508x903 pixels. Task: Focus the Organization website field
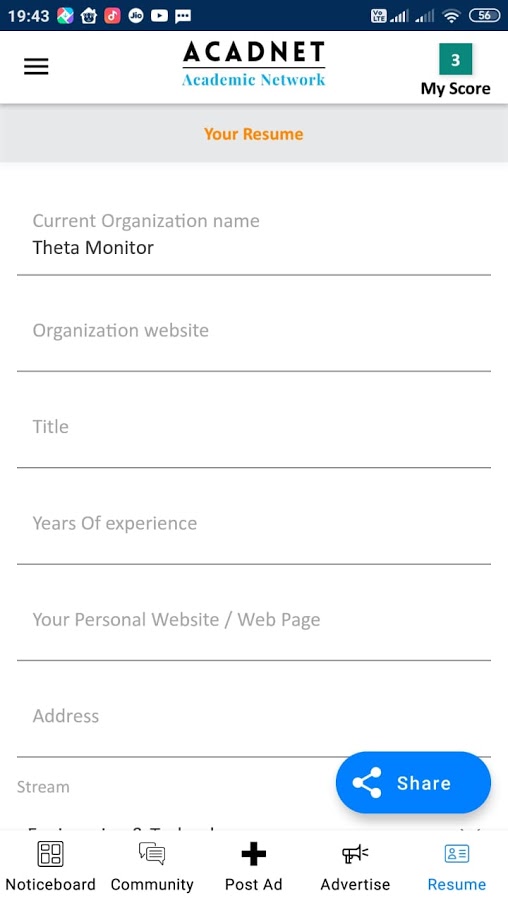click(253, 331)
